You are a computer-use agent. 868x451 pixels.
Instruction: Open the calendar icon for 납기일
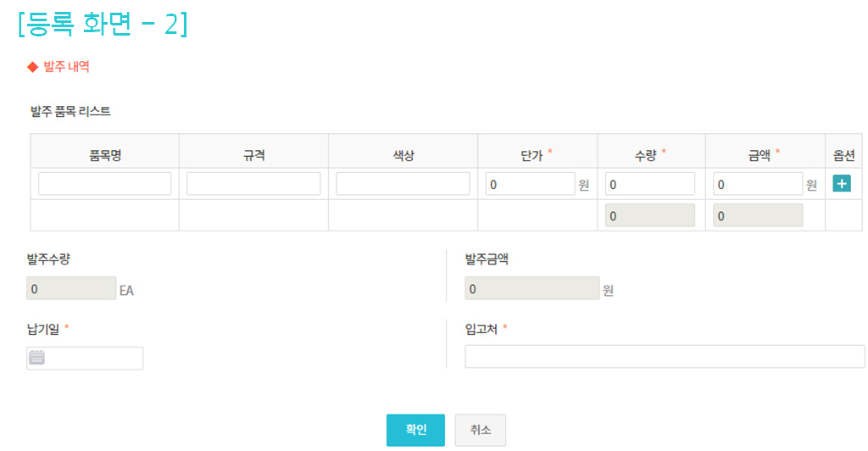click(x=36, y=358)
